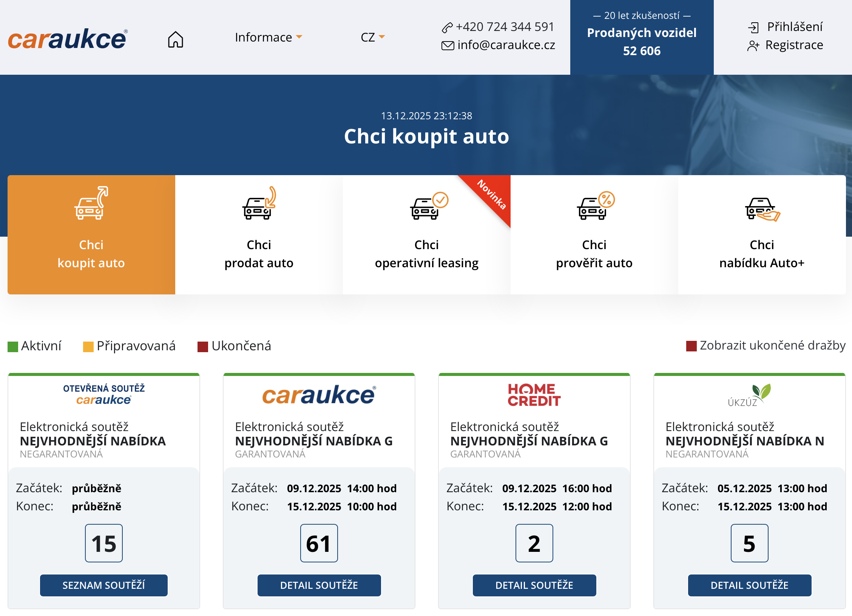Click the home icon in the navigation bar
852x616 pixels.
176,38
